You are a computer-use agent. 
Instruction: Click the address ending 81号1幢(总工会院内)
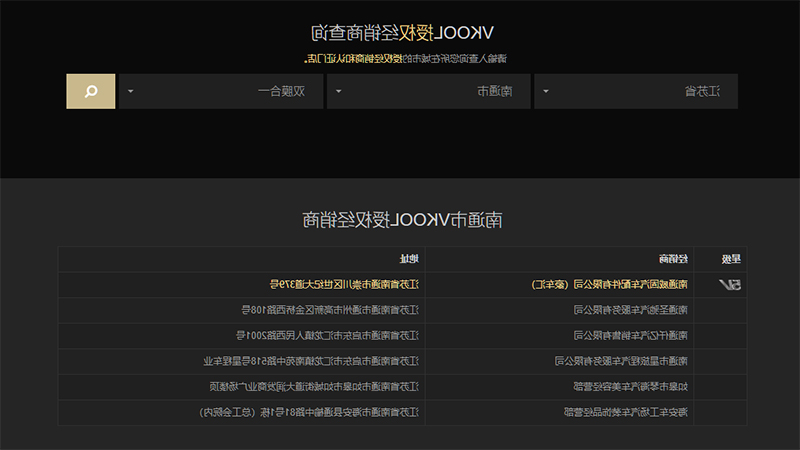click(309, 412)
